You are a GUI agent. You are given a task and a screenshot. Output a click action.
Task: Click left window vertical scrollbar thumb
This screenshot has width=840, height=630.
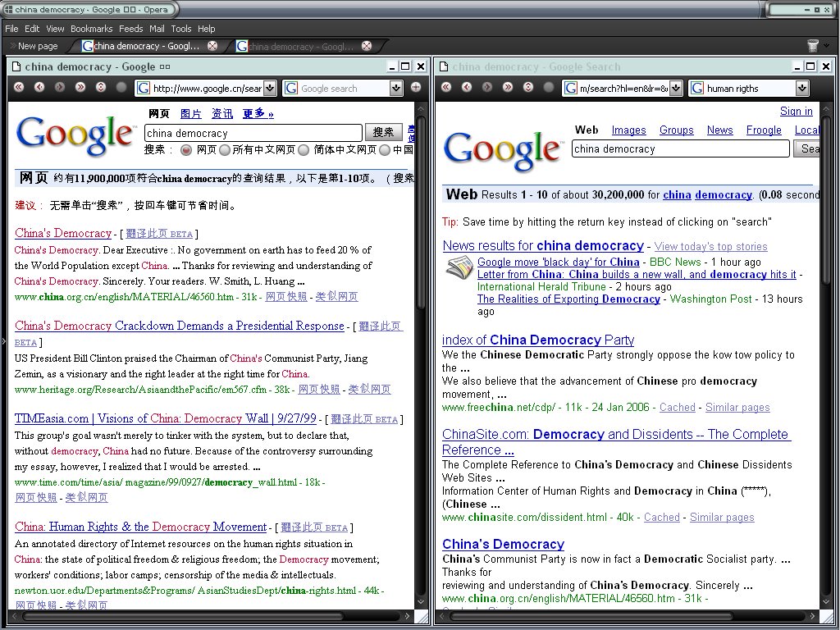click(x=420, y=211)
